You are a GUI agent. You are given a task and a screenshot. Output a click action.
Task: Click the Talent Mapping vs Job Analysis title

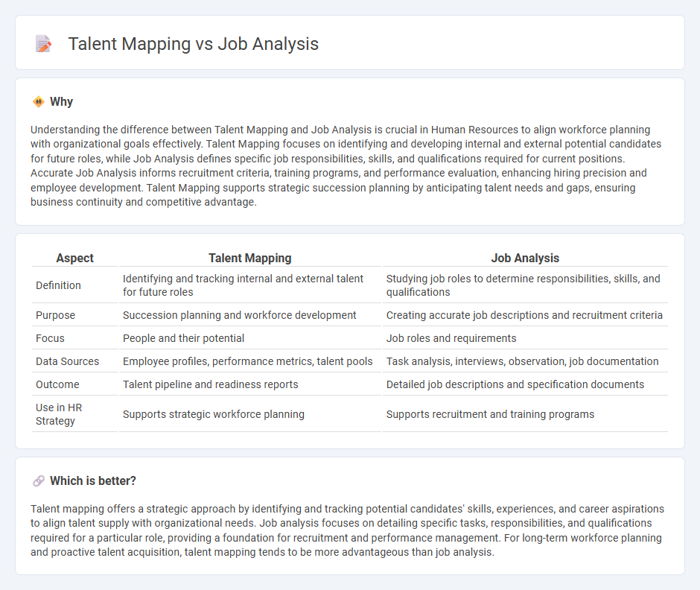pos(193,44)
